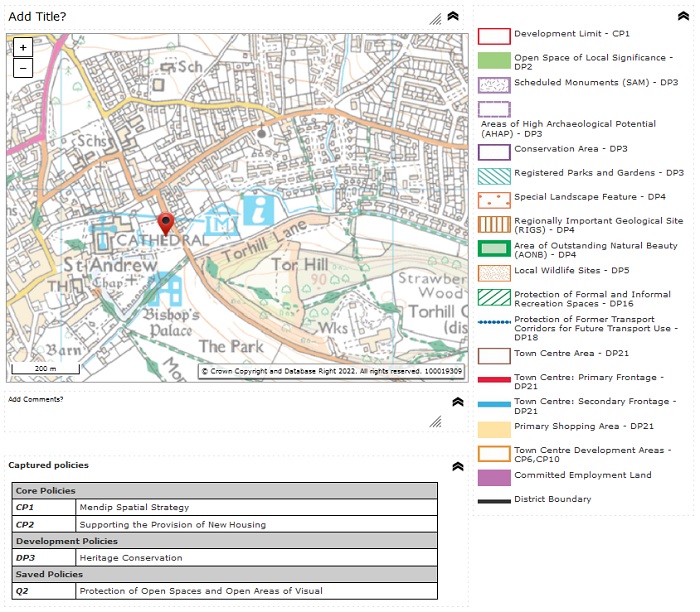
Task: Click the Development Policies table header
Action: (225, 541)
